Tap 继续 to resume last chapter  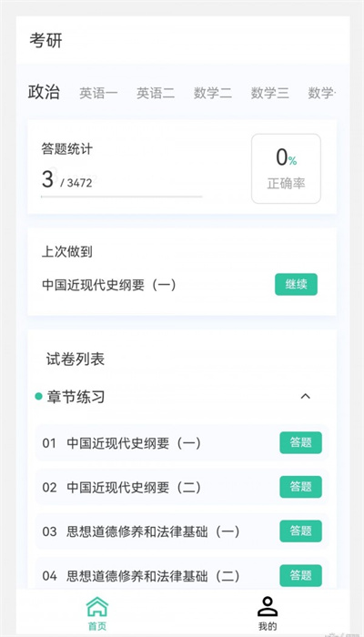tap(296, 284)
